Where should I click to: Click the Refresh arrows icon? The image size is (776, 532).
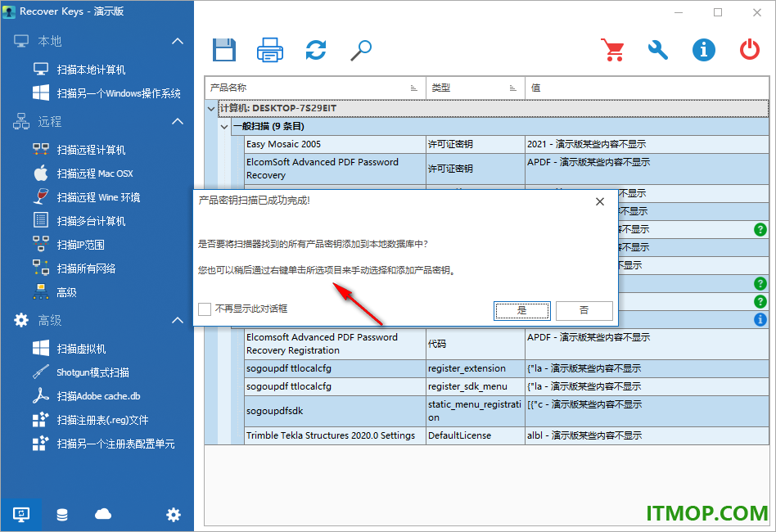point(316,50)
